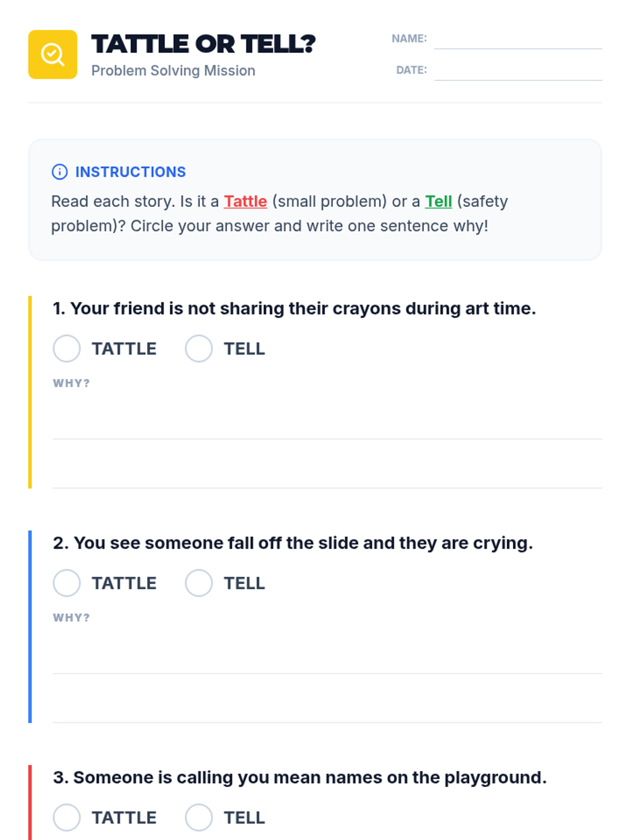
Task: Click the crayons sharing question text
Action: tap(294, 309)
